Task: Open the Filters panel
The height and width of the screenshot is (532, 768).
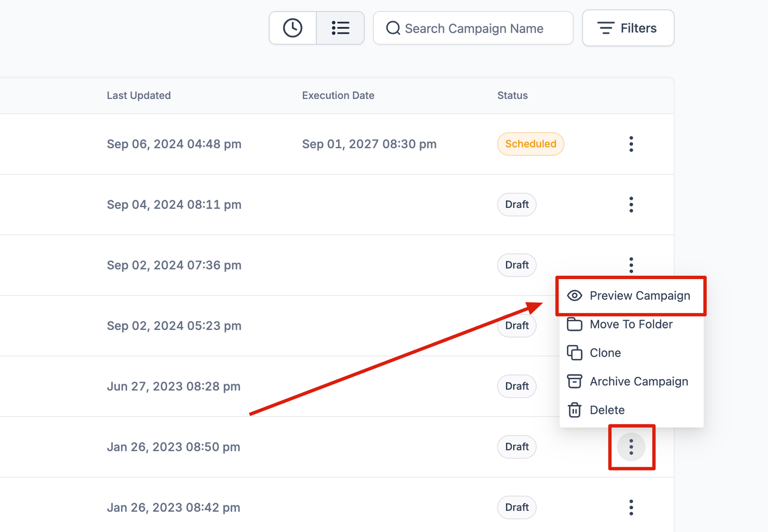Action: (x=628, y=28)
